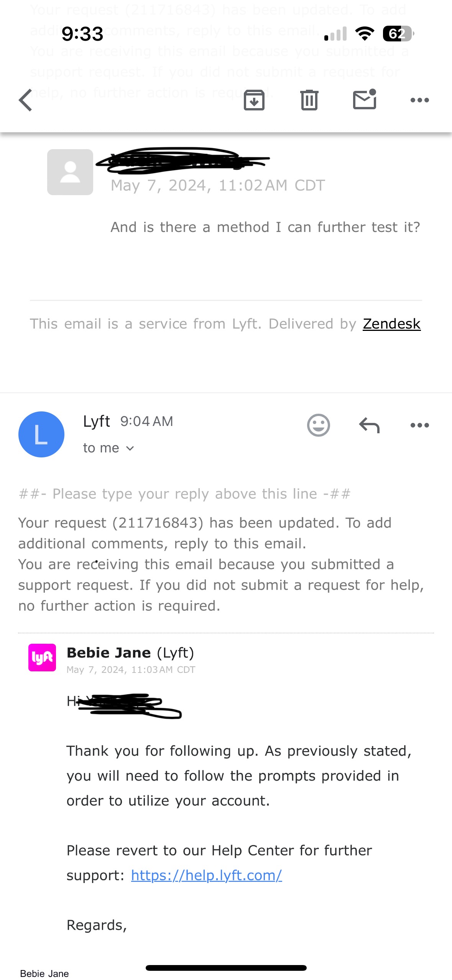Visit the help.lyft.com support link
The height and width of the screenshot is (980, 452).
click(206, 876)
